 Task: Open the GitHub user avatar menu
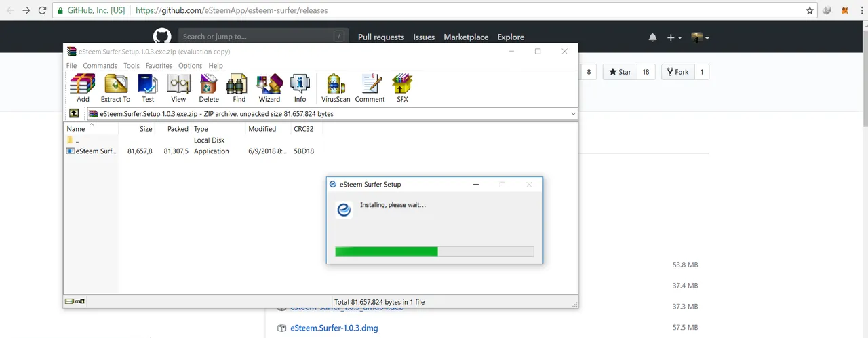pos(700,37)
